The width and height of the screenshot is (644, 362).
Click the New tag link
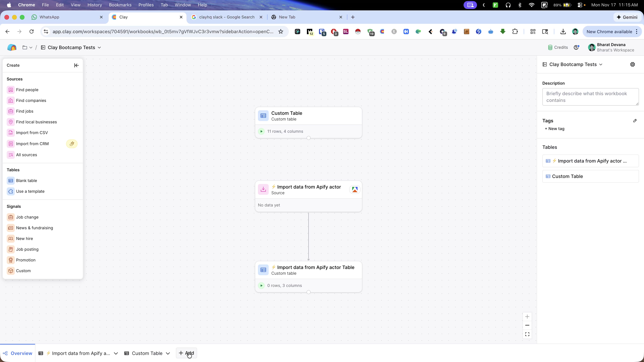coord(554,129)
